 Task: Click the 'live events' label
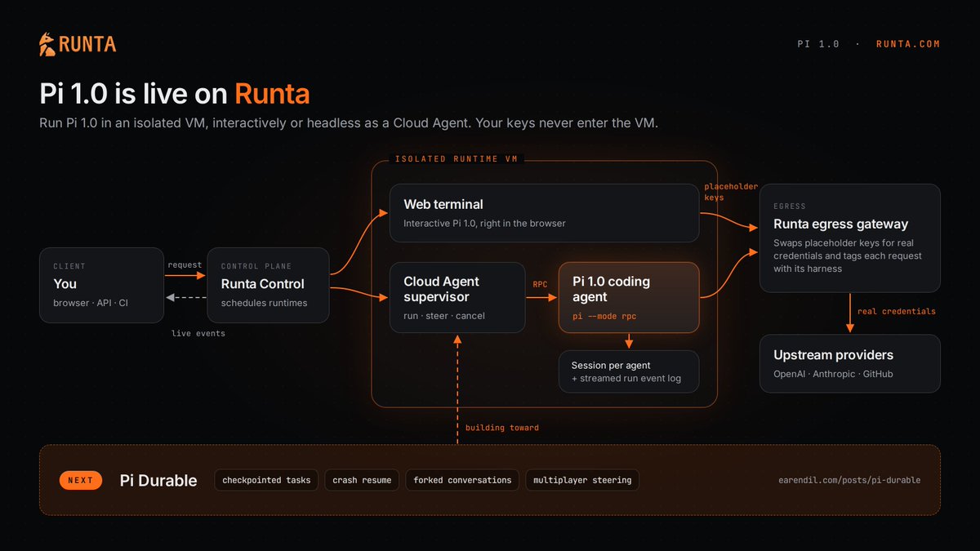point(198,333)
